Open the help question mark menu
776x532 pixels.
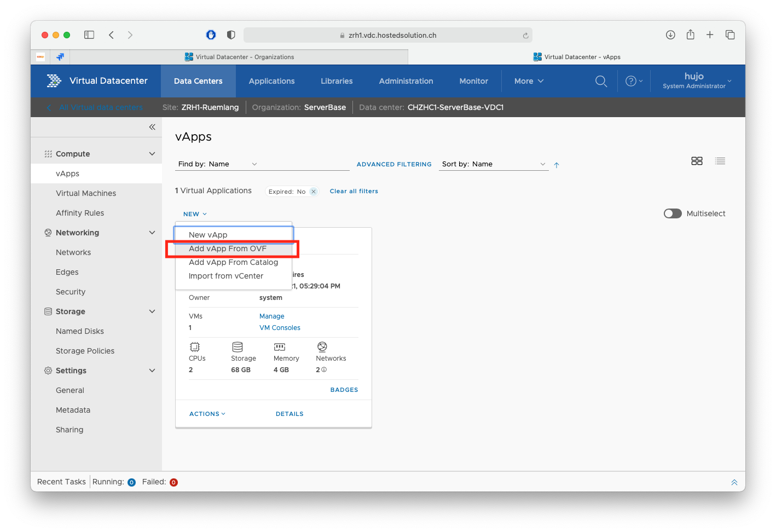[634, 81]
